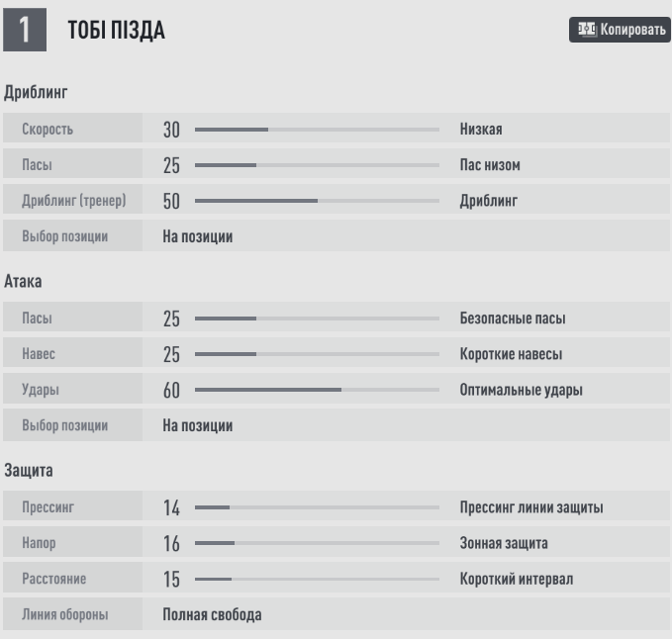The image size is (672, 639).
Task: Click the Пасы slider in Атака section
Action: point(317,319)
